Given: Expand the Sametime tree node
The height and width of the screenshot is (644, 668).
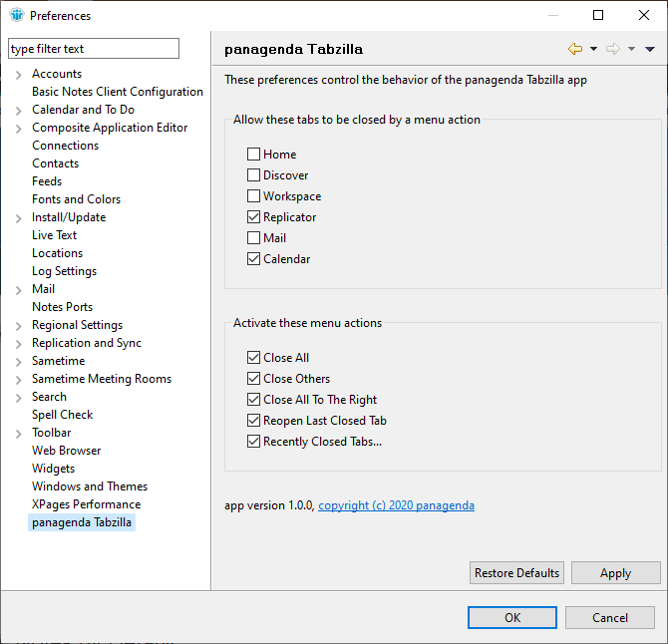Looking at the screenshot, I should 19,362.
